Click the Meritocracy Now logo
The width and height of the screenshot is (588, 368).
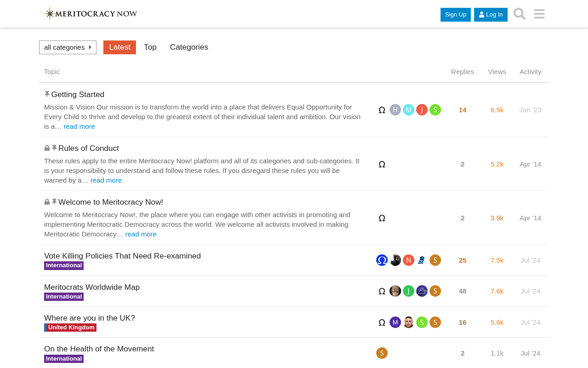[x=89, y=14]
